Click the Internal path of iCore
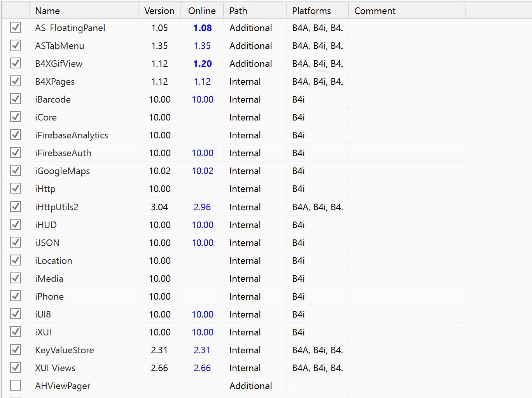 245,117
